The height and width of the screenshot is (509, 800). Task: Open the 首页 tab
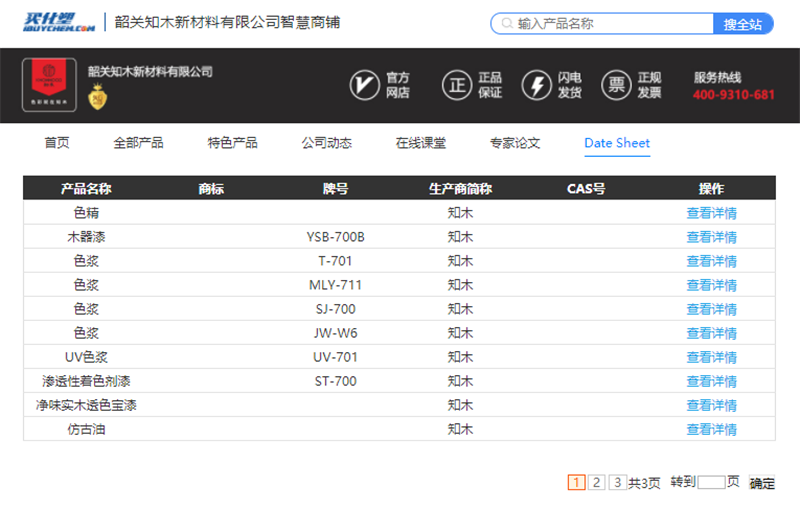coord(57,143)
